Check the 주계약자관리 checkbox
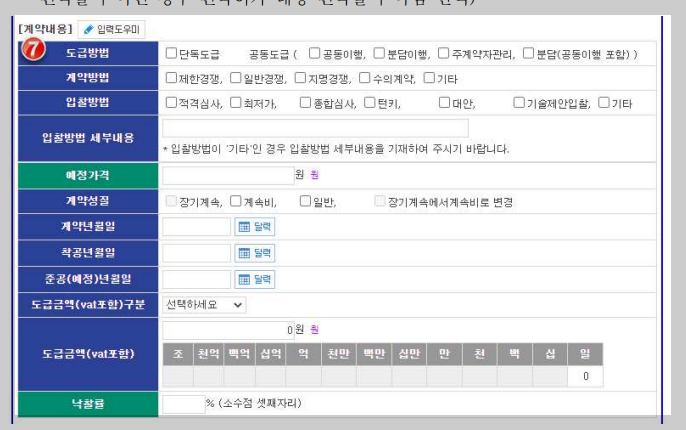686x430 pixels. click(443, 53)
